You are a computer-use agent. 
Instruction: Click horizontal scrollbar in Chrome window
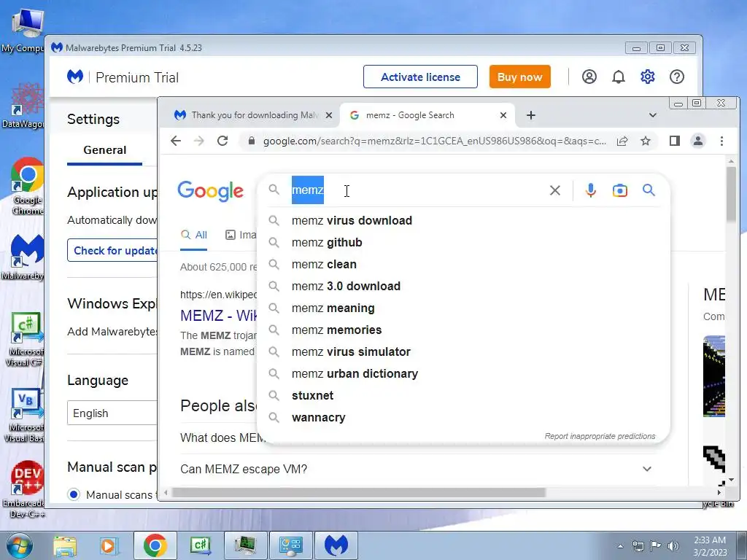click(359, 492)
